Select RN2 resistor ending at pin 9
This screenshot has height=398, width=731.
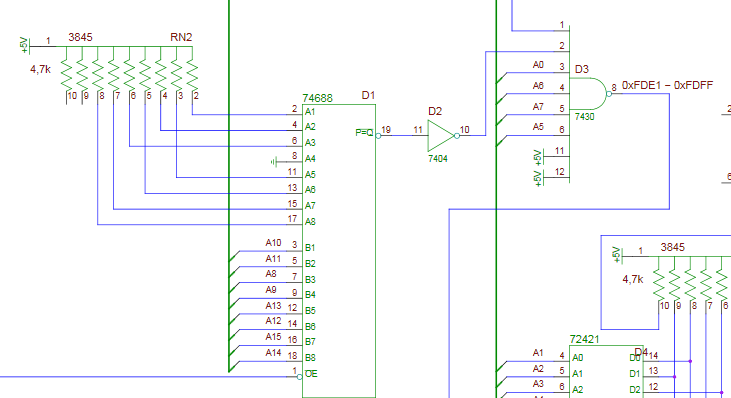[x=82, y=75]
